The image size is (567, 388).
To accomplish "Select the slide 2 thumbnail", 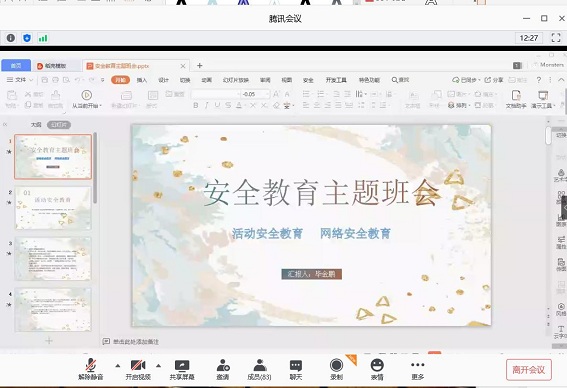I will point(53,208).
